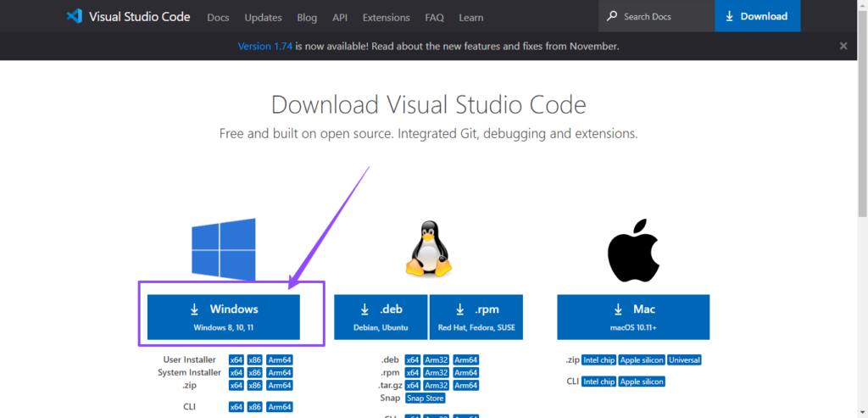
Task: Select Arm64 in the Linux .rpm row
Action: pyautogui.click(x=466, y=372)
